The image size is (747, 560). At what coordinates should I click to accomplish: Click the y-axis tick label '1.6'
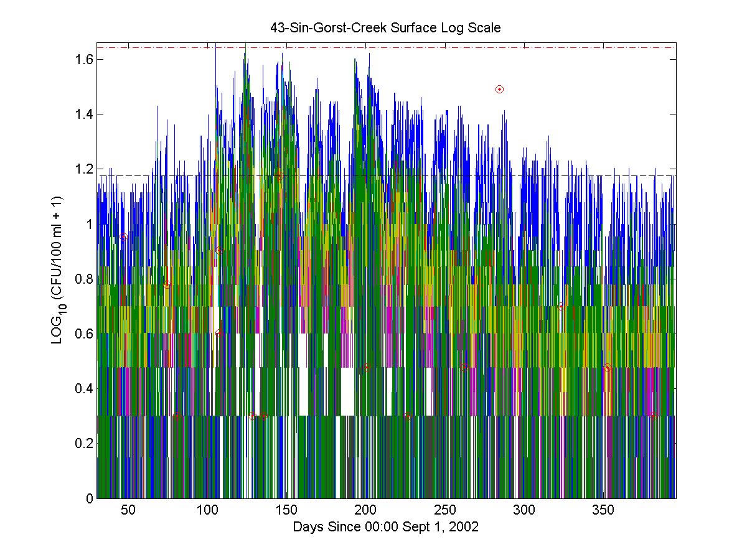pyautogui.click(x=83, y=59)
